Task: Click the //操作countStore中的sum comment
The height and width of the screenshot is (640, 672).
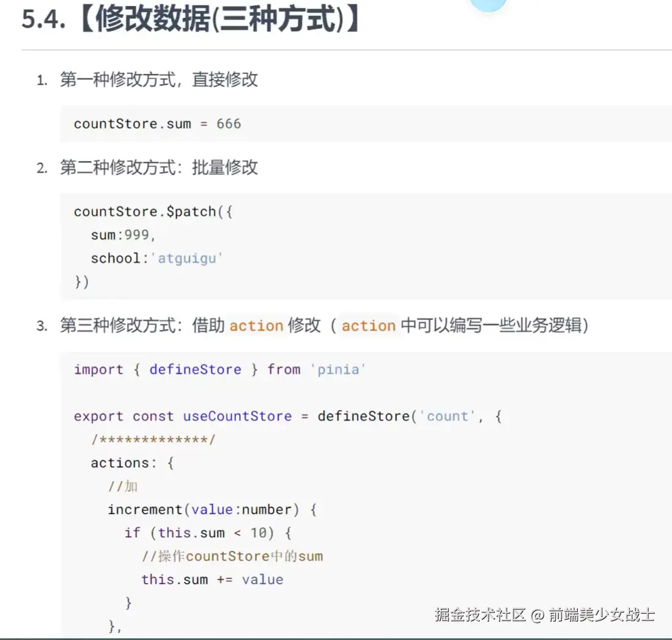Action: (x=232, y=556)
